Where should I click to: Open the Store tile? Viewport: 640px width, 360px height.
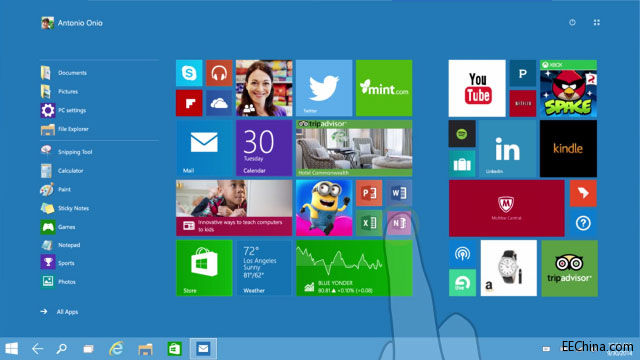click(x=204, y=268)
